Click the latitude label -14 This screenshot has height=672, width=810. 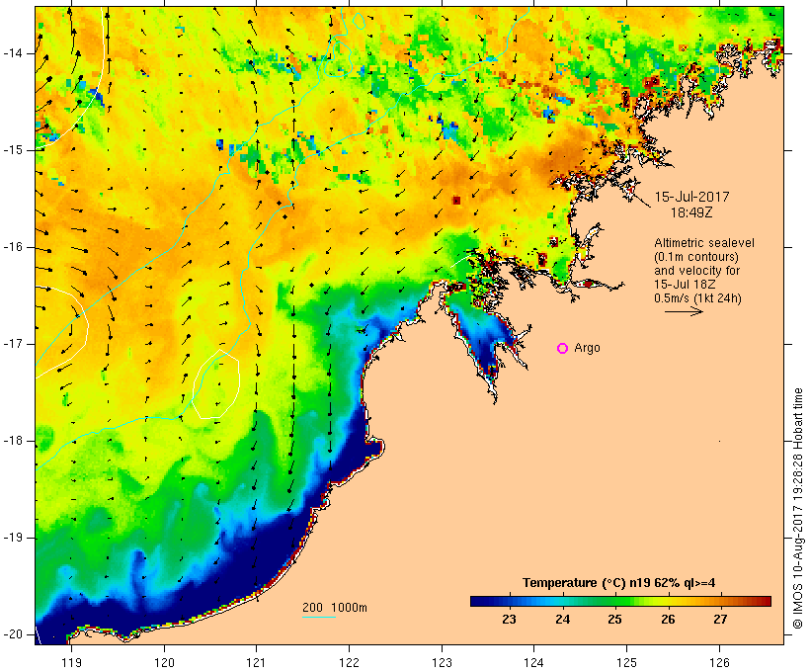click(13, 53)
